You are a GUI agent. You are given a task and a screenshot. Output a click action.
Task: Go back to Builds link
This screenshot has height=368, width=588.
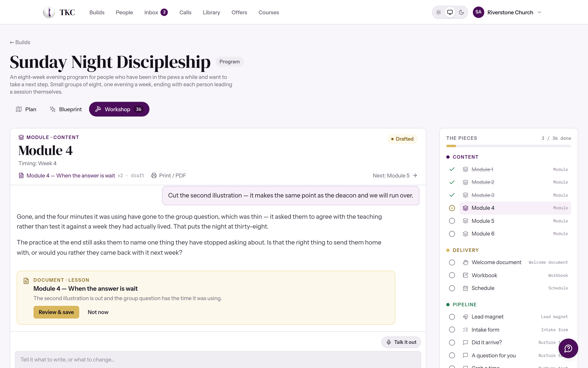tap(20, 42)
